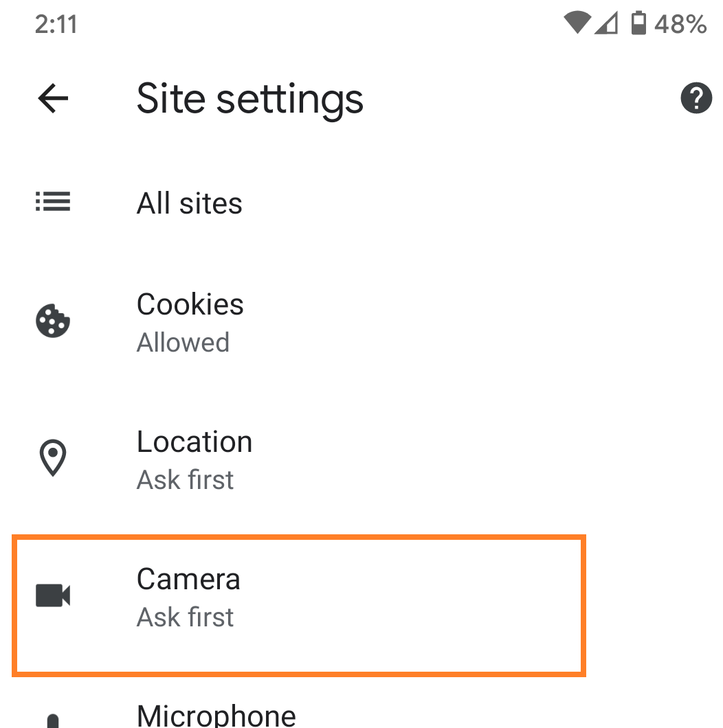This screenshot has width=723, height=728.
Task: Tap the Location pin icon
Action: (x=53, y=458)
